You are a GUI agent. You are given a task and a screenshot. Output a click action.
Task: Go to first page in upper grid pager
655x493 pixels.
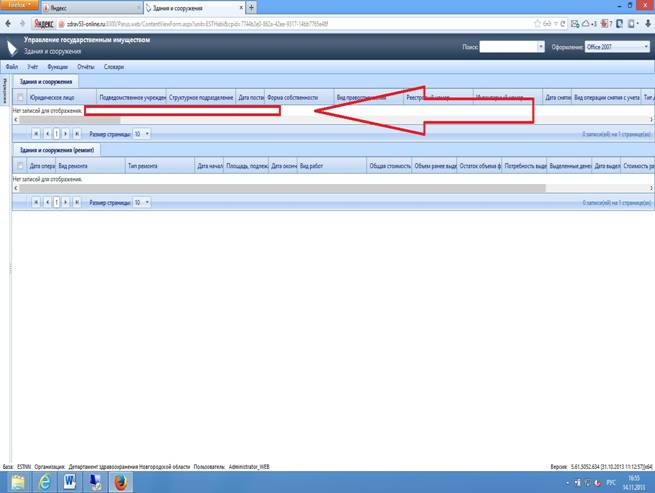37,133
